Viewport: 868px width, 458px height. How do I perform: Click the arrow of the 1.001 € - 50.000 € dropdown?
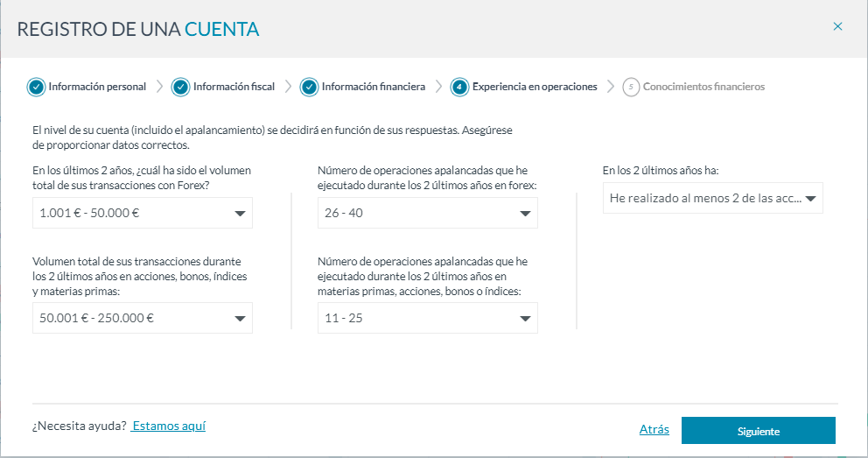click(240, 213)
